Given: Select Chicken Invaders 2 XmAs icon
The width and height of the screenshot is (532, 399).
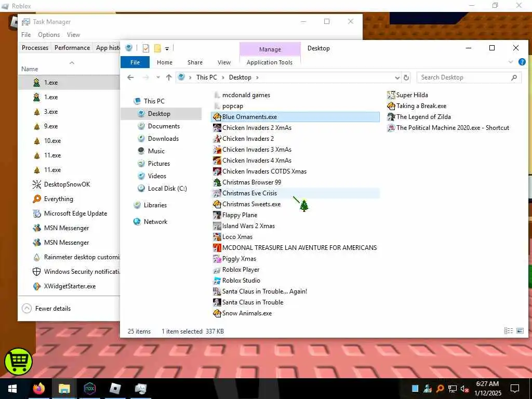Looking at the screenshot, I should coord(217,128).
